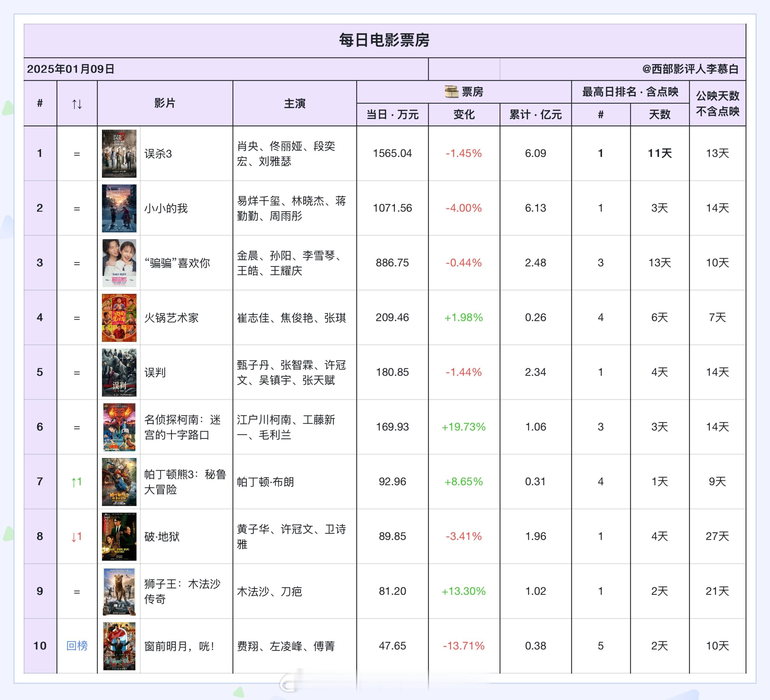Click the cumulative gross value 0.38

[536, 646]
